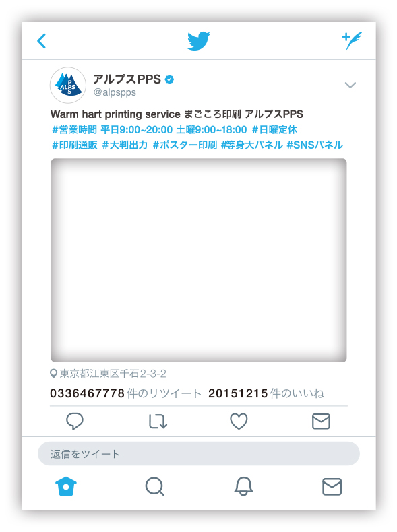Open the #印刷通販 hashtag

click(x=75, y=145)
